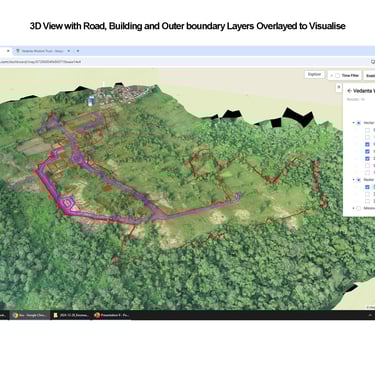Uncheck the fifth layer under Vector
The width and height of the screenshot is (375, 366).
(x=367, y=158)
